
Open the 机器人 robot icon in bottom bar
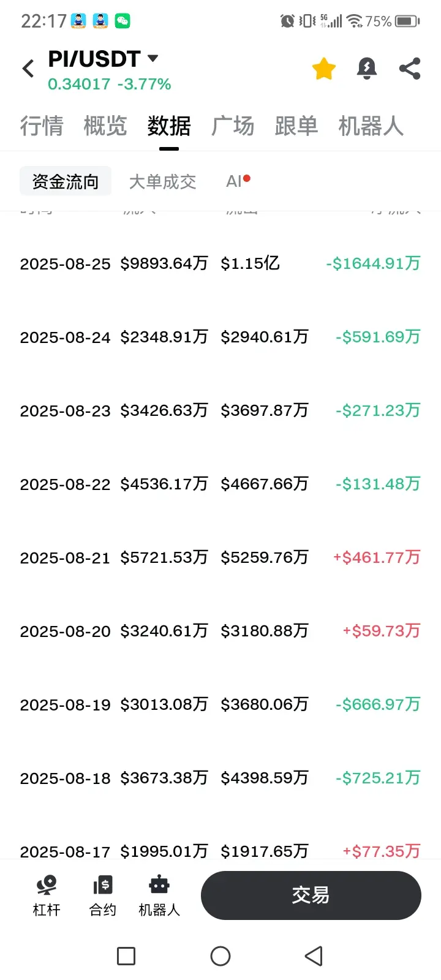(x=159, y=895)
